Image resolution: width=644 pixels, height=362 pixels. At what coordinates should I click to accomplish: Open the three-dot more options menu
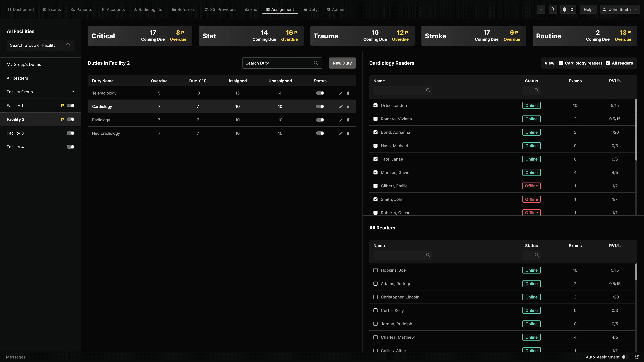click(541, 10)
